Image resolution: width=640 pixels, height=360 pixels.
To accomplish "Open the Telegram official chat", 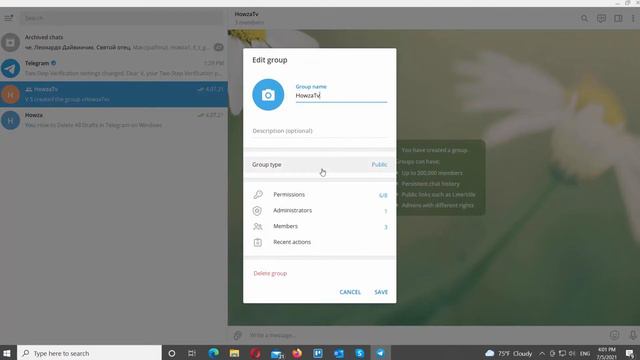I will coord(114,68).
